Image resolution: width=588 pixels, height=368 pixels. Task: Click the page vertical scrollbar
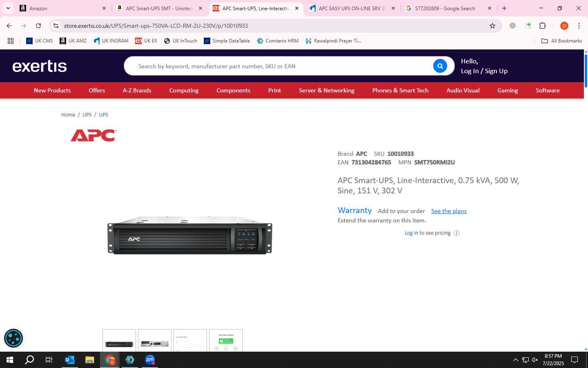(586, 70)
